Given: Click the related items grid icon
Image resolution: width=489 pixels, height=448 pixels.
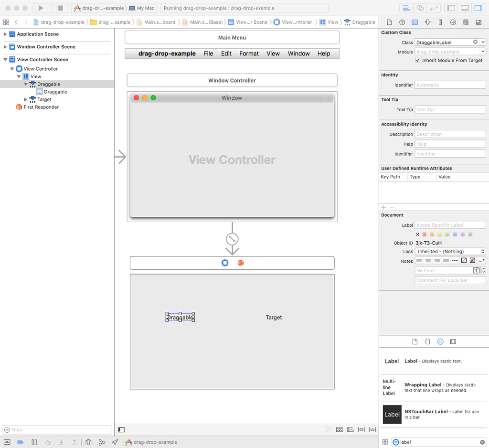Looking at the screenshot, I should coord(6,22).
